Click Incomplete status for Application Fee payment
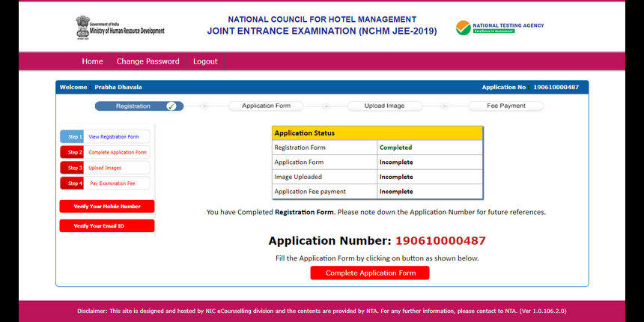This screenshot has width=644, height=322. (396, 192)
